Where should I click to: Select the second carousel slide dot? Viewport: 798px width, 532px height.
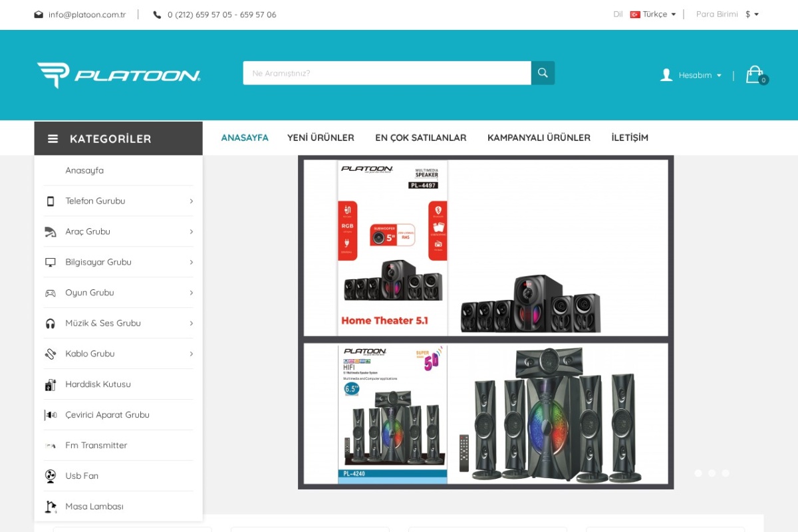tap(712, 473)
